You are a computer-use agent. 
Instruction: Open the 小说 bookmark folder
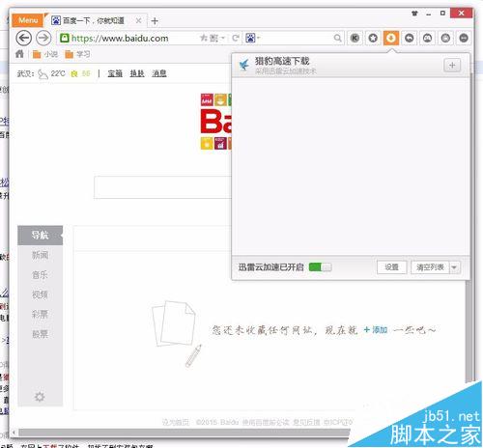click(45, 54)
